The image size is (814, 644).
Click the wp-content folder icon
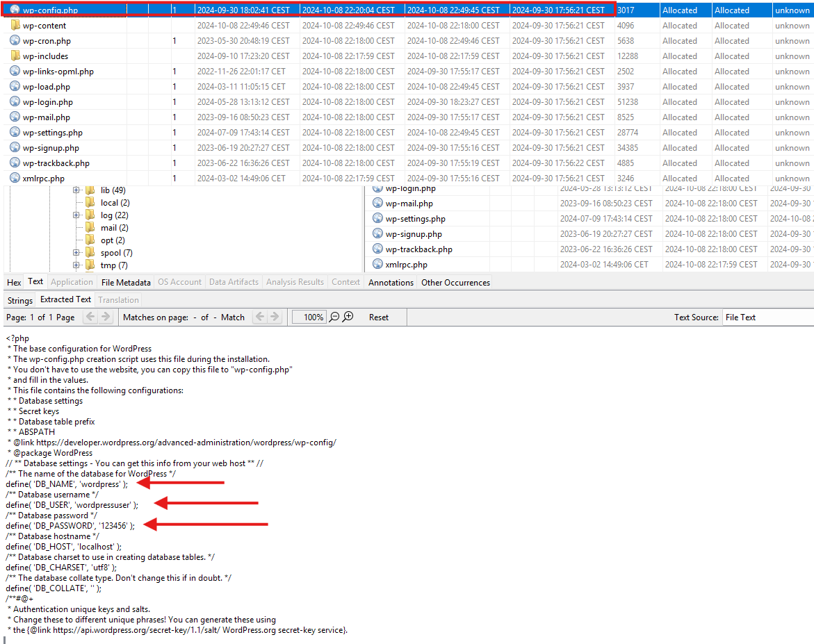tap(15, 26)
